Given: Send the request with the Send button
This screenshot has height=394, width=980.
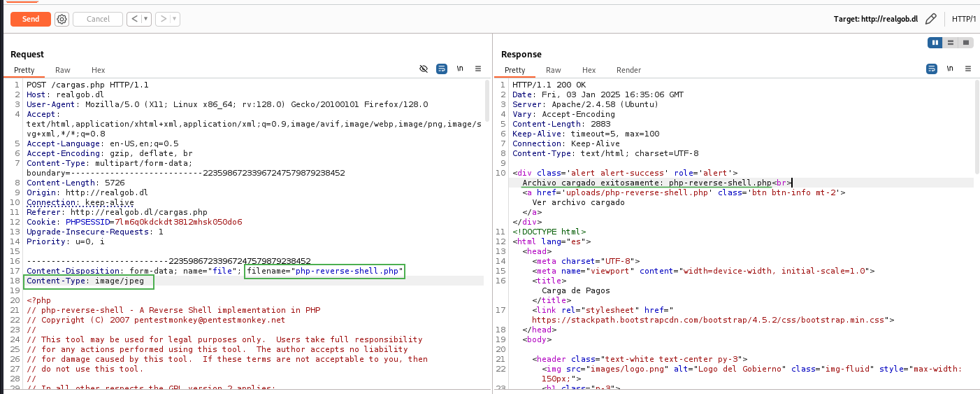Looking at the screenshot, I should tap(31, 19).
